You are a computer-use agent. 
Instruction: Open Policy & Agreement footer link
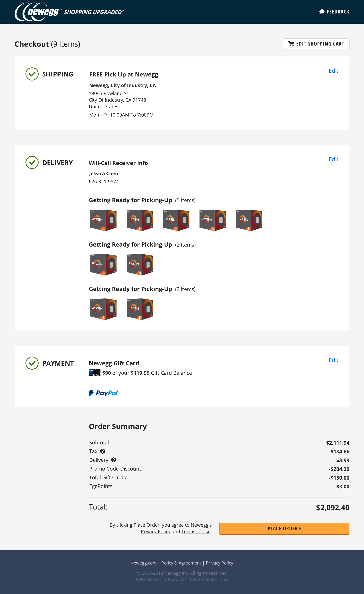coord(181,563)
